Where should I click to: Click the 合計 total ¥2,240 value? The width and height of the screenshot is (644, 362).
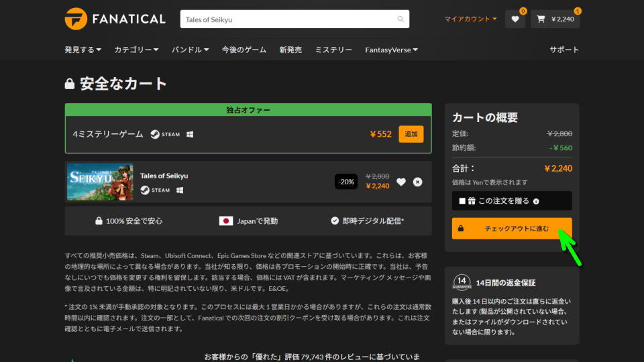(x=558, y=168)
